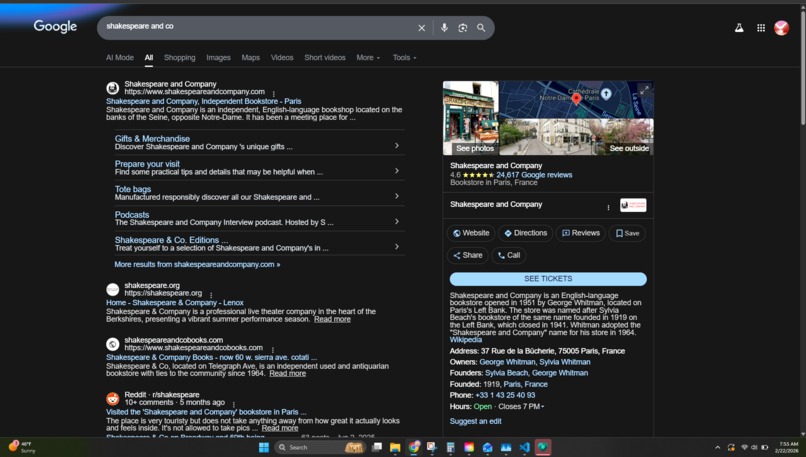Save the place with Save button
This screenshot has height=457, width=806.
point(627,233)
